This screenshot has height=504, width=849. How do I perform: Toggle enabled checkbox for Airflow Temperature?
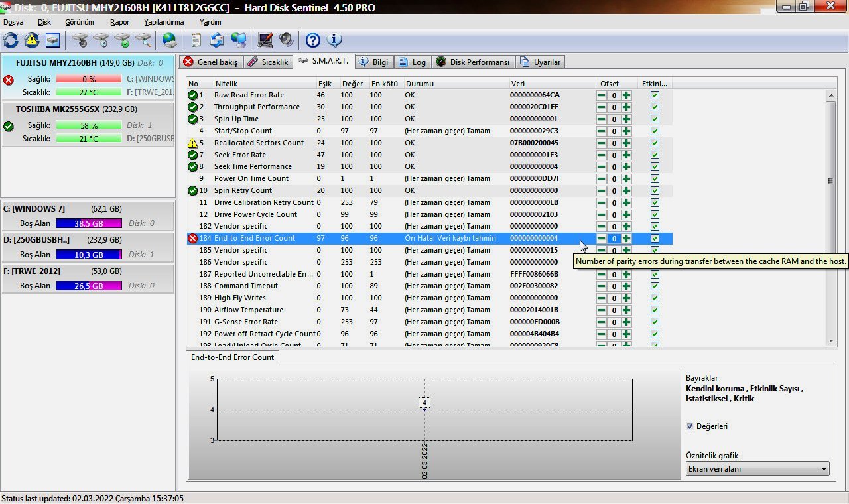[655, 310]
